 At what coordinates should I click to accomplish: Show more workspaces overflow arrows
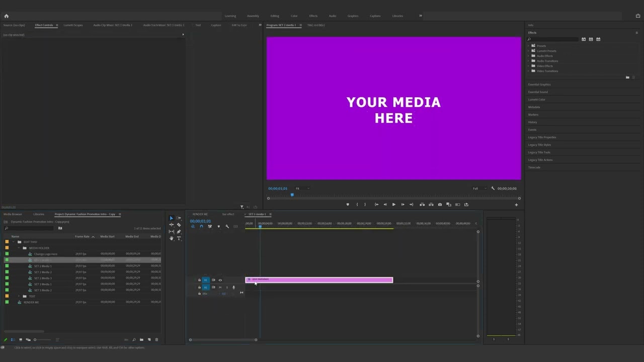pyautogui.click(x=421, y=16)
